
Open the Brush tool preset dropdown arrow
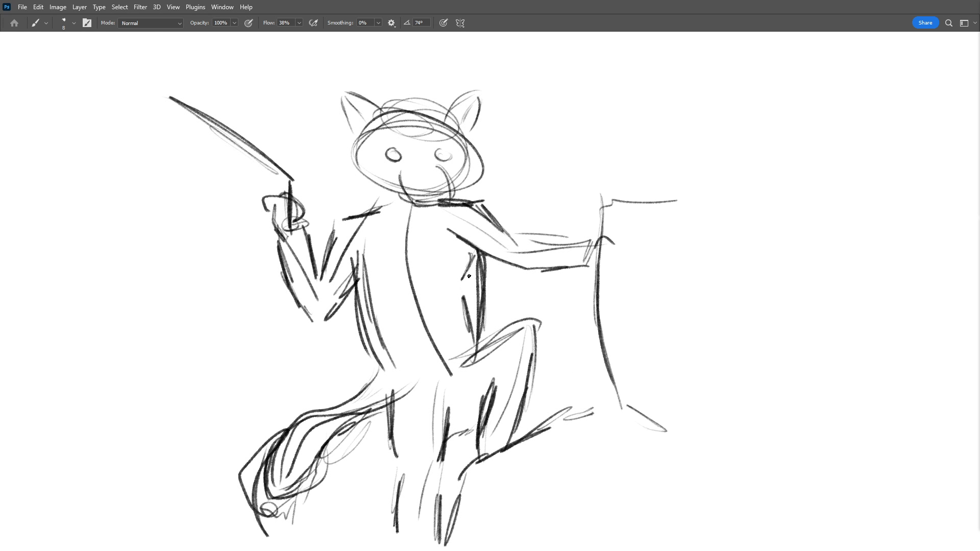pyautogui.click(x=46, y=23)
